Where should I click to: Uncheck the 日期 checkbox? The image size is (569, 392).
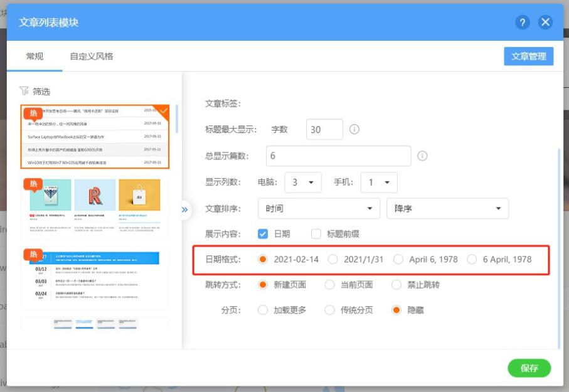pyautogui.click(x=263, y=234)
